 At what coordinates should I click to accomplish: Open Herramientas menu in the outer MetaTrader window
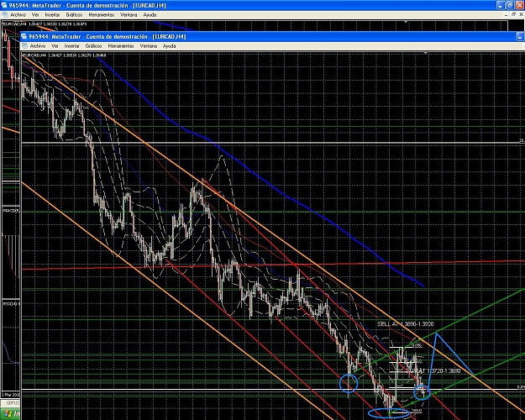(x=101, y=15)
